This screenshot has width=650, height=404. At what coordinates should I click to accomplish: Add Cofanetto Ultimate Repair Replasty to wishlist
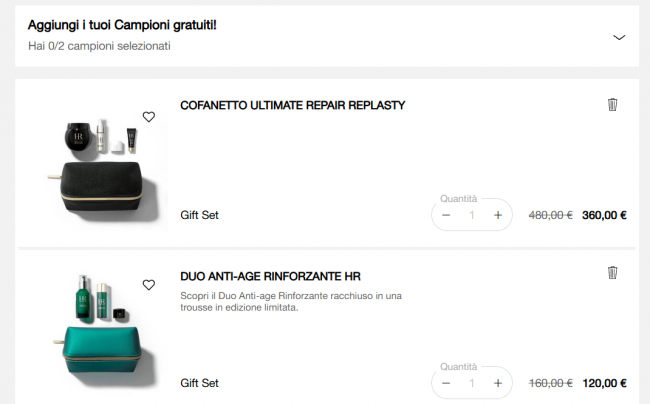coord(149,117)
